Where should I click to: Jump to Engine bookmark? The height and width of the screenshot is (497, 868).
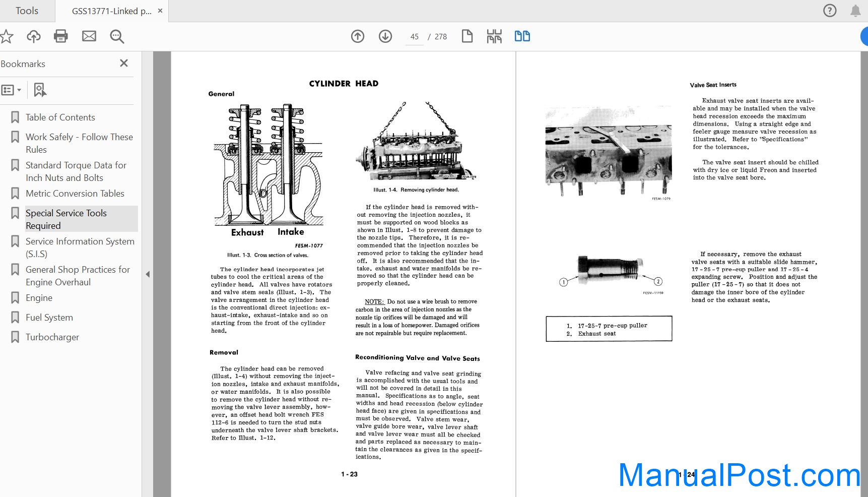click(x=39, y=298)
